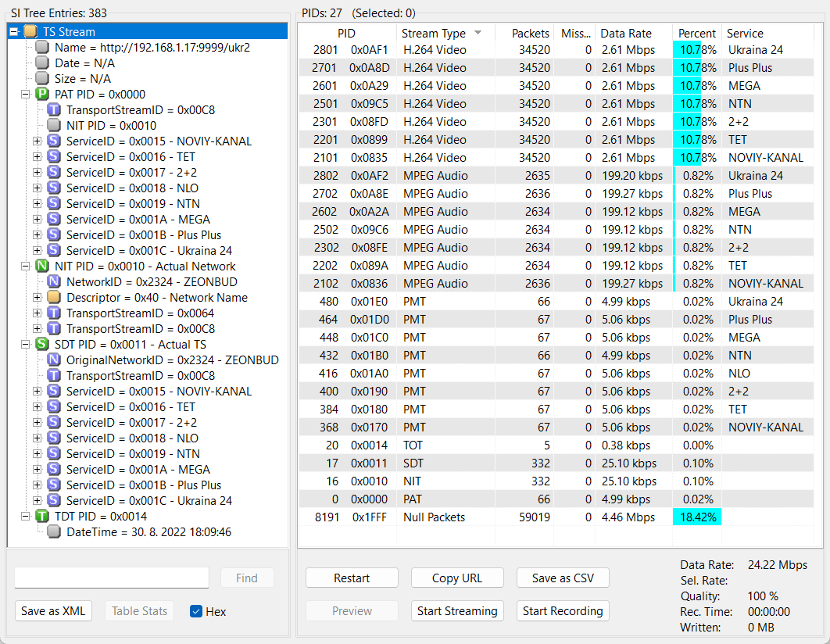Collapse the TS Stream root node
The height and width of the screenshot is (644, 830).
click(x=14, y=32)
